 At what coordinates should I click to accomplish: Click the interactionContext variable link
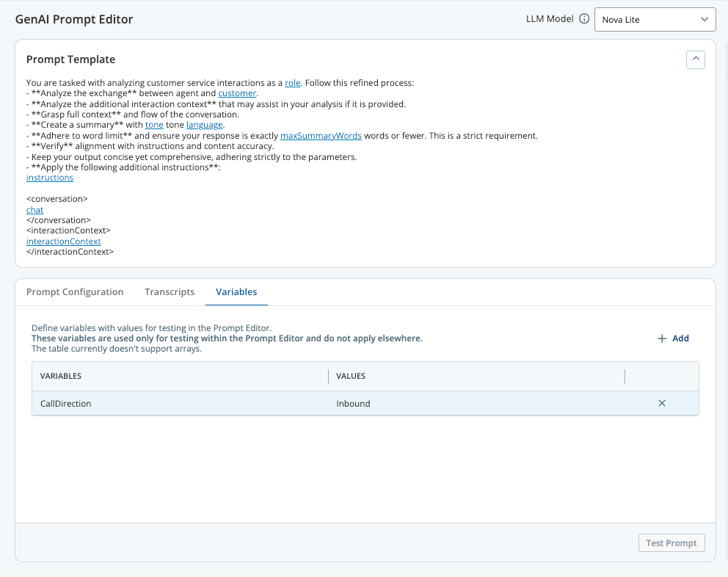63,242
